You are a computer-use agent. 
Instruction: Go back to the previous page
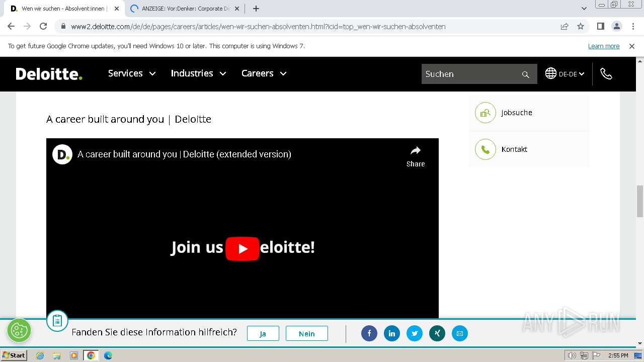click(x=11, y=27)
